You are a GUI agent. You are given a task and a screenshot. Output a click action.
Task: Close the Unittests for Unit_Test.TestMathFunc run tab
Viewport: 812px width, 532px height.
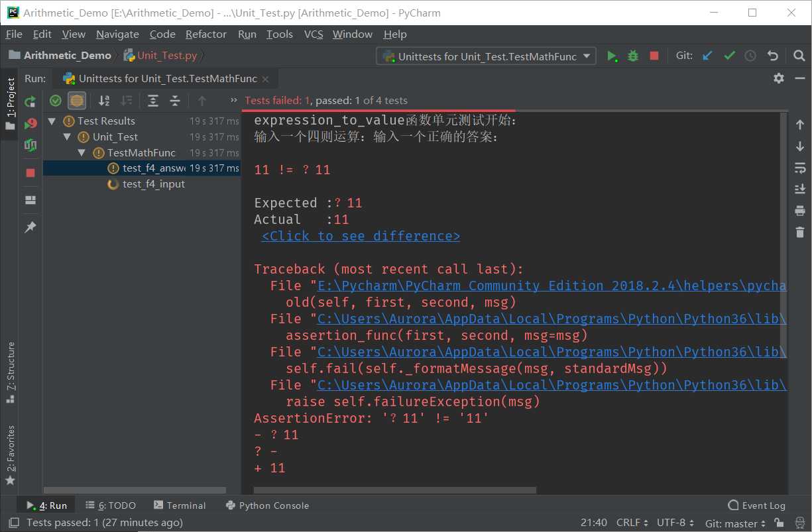coord(266,79)
